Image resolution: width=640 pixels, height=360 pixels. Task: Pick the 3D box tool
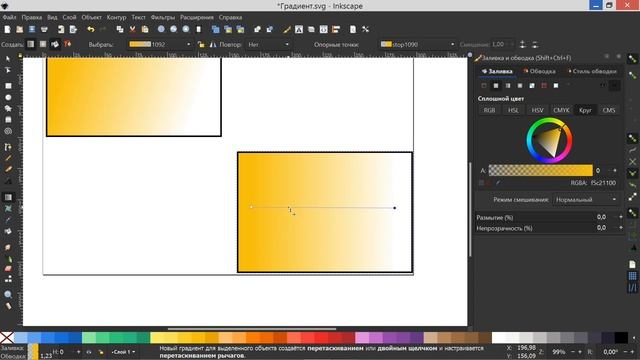(8, 120)
